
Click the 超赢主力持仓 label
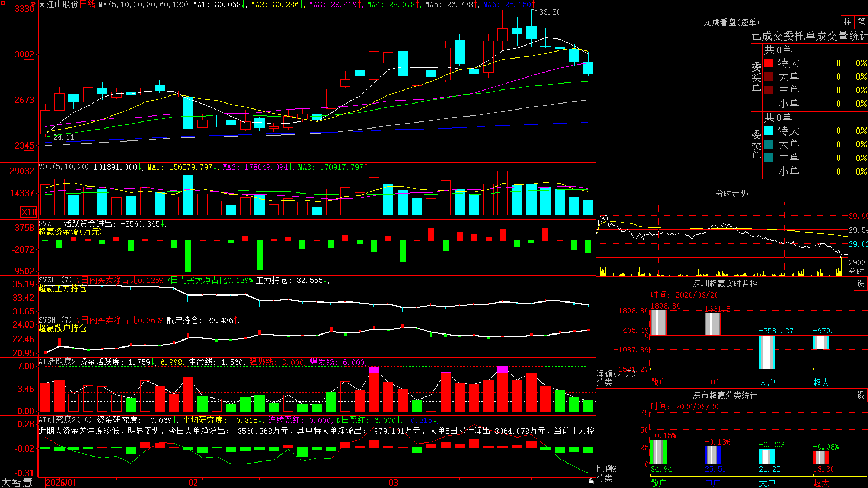tap(62, 288)
